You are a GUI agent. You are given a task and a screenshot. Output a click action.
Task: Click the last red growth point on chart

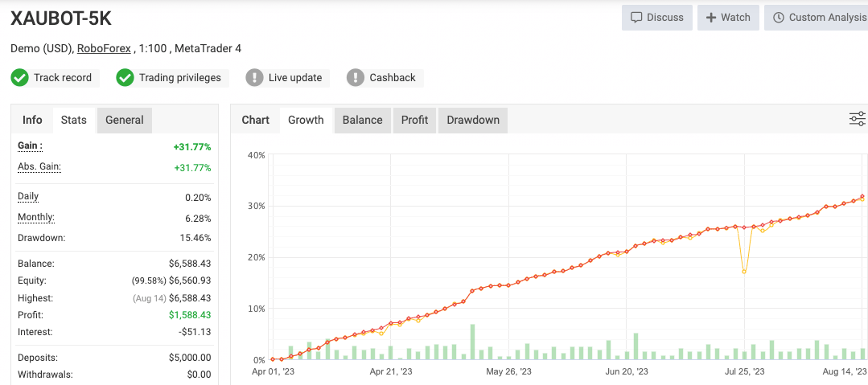[x=862, y=196]
